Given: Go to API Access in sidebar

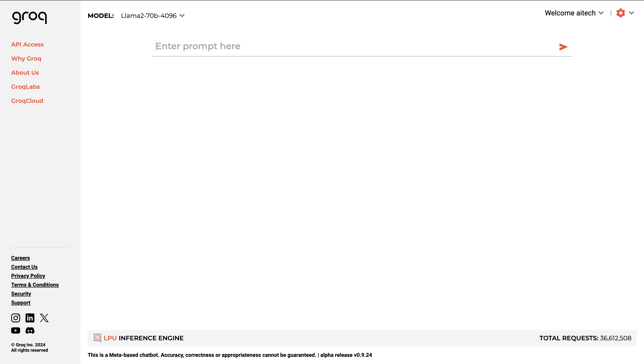Looking at the screenshot, I should (28, 44).
